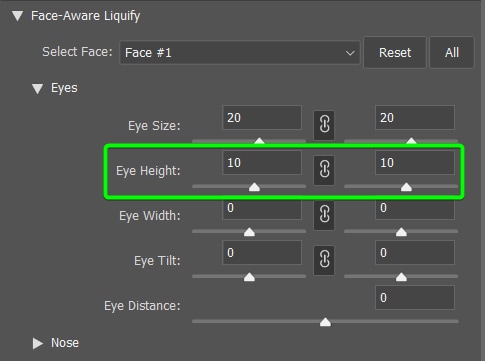The image size is (485, 361).
Task: Click the right Eye Width value field
Action: click(x=415, y=209)
